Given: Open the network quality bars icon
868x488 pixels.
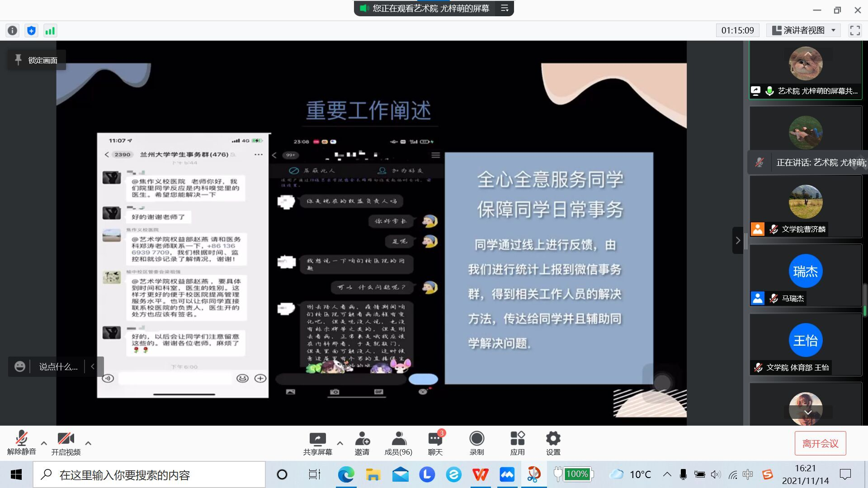Looking at the screenshot, I should [x=50, y=31].
